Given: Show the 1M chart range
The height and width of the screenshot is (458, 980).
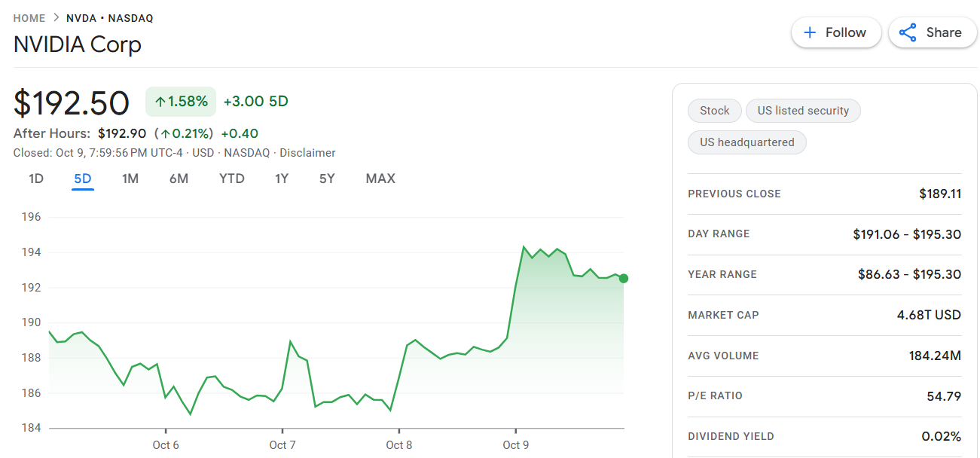Looking at the screenshot, I should 130,179.
